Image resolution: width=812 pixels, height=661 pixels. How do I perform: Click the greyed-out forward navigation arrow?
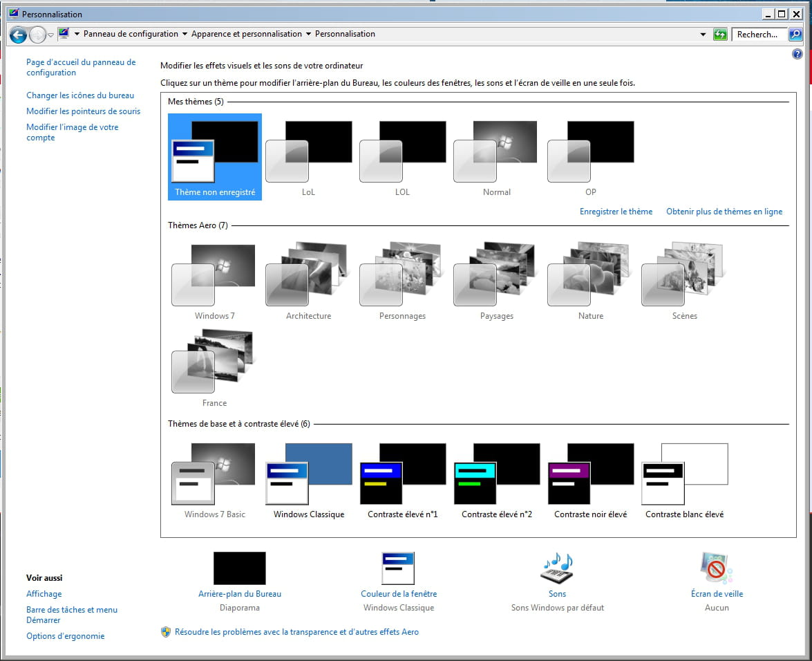37,35
